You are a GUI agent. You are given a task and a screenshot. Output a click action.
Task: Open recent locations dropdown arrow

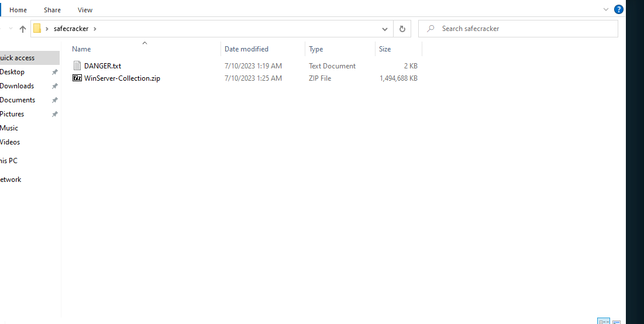click(11, 29)
